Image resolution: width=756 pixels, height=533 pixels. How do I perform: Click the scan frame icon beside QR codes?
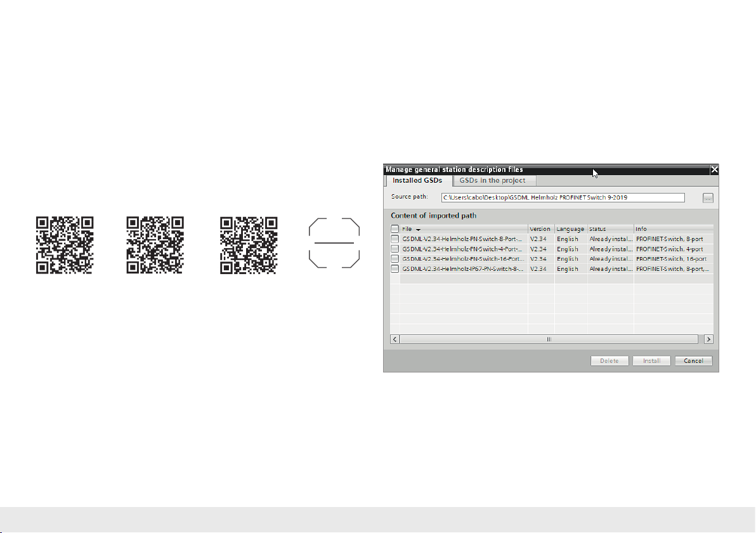coord(334,243)
